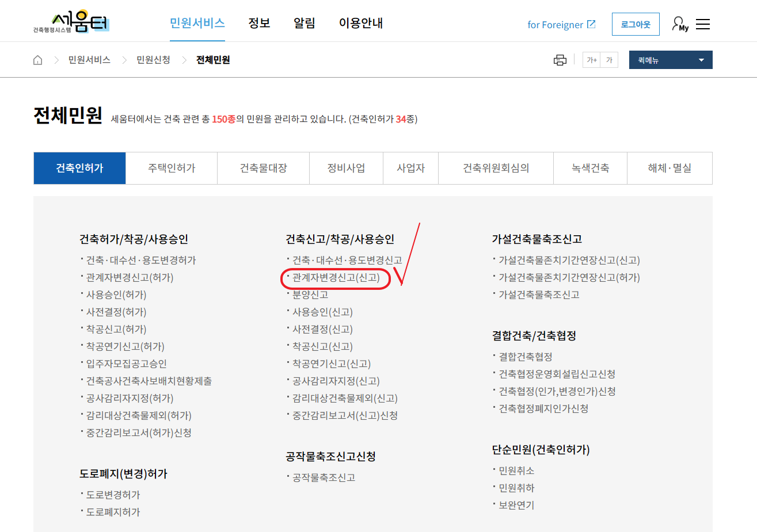Viewport: 757px width, 532px height.
Task: Click 가설건축물축조신고 list link
Action: pyautogui.click(x=539, y=295)
